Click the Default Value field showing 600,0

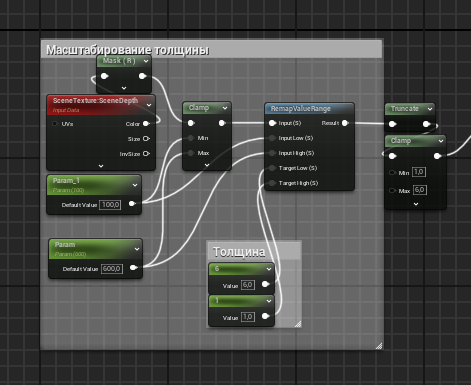(x=112, y=269)
